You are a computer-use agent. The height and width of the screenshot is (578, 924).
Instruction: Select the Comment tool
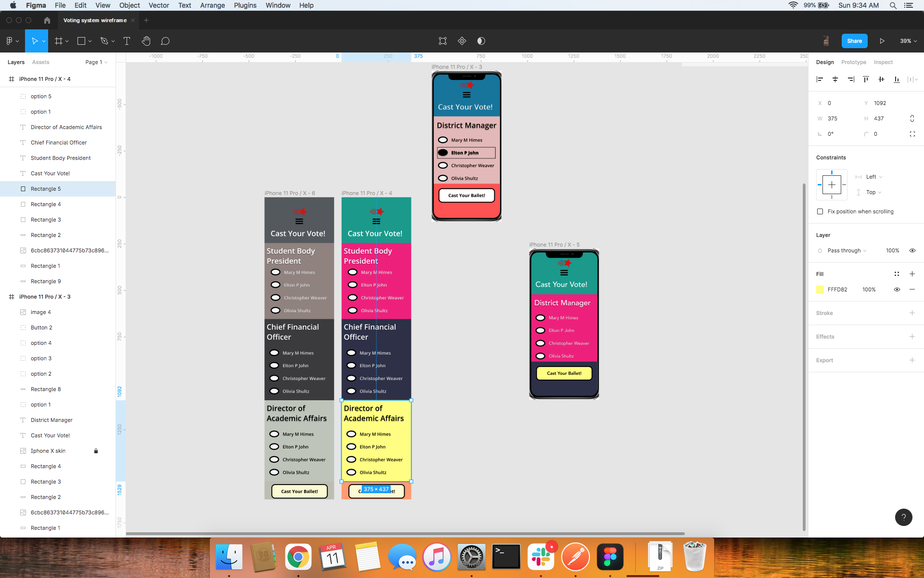(165, 41)
